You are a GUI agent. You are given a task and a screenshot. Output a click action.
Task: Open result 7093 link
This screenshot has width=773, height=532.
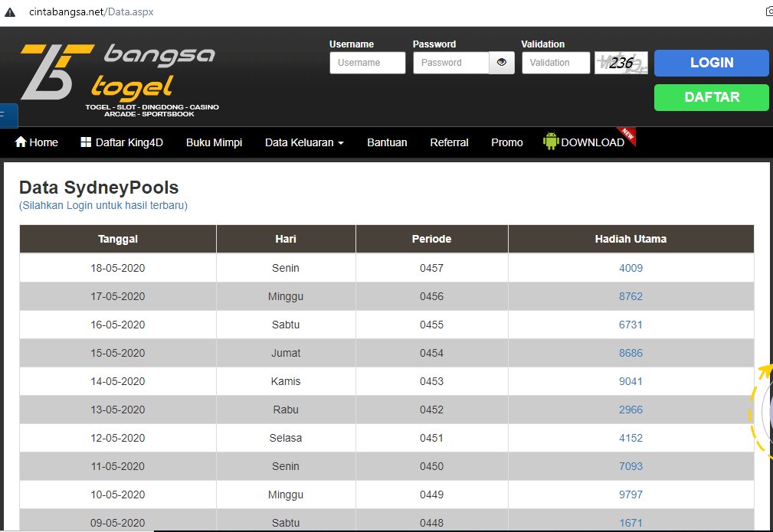coord(631,466)
